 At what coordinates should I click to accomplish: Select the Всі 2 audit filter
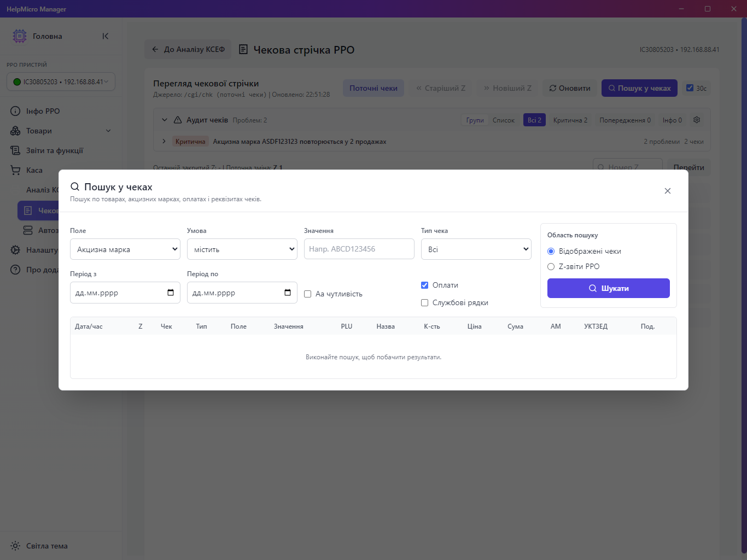tap(534, 120)
